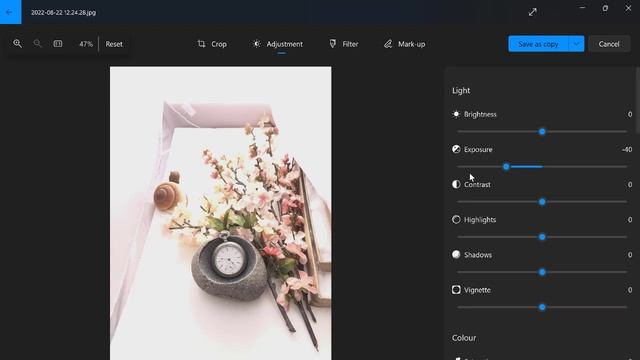Click the Shadows slider handle
Screen dimensions: 640x360
pyautogui.click(x=542, y=272)
